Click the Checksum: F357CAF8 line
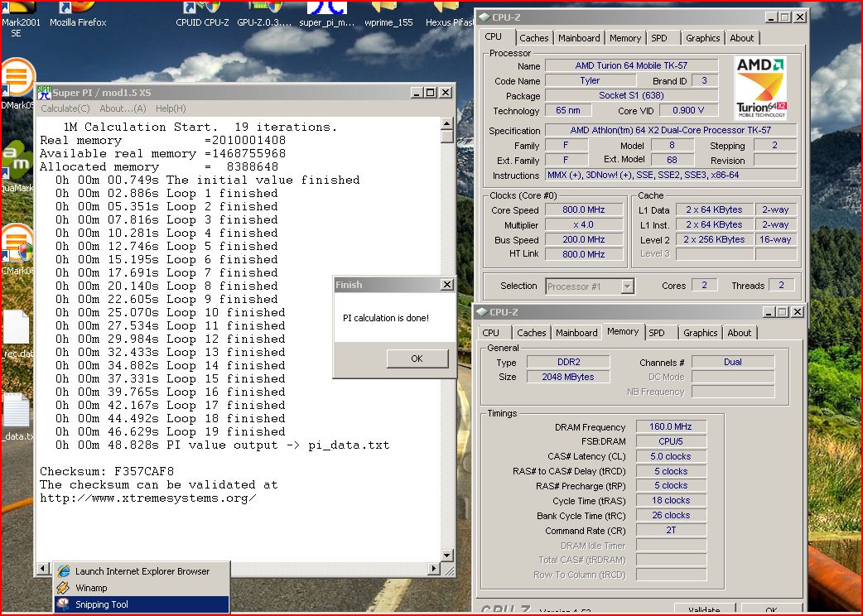This screenshot has width=863, height=616. point(107,471)
